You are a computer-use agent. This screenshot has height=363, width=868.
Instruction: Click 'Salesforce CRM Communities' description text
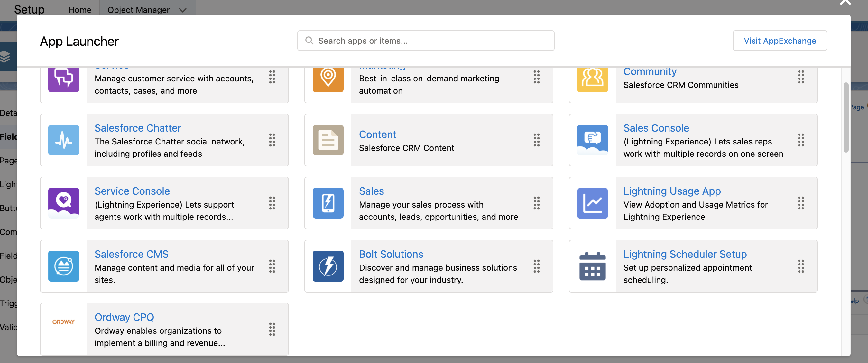(681, 85)
